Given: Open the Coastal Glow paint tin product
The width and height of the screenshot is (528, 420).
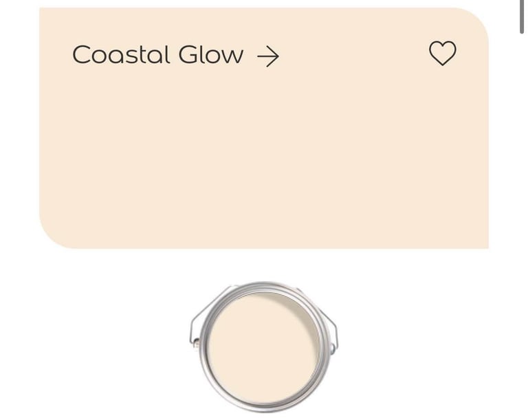Looking at the screenshot, I should (264, 347).
